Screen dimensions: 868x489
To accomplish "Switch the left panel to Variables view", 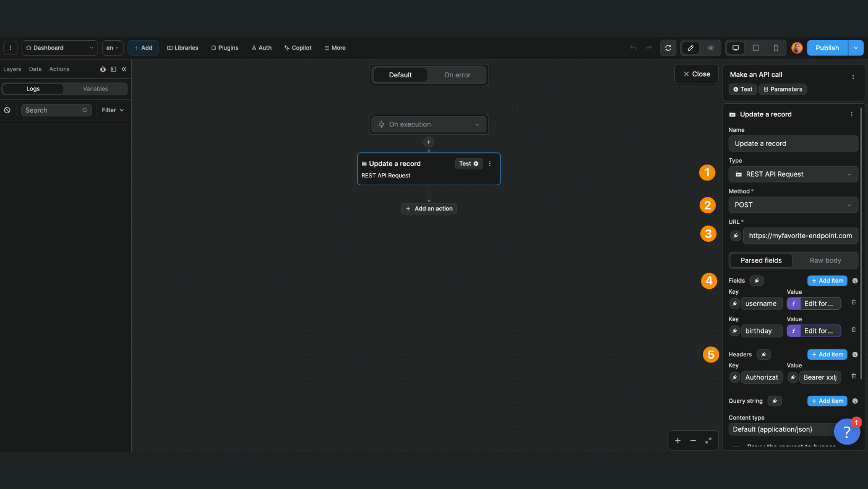I will 96,88.
